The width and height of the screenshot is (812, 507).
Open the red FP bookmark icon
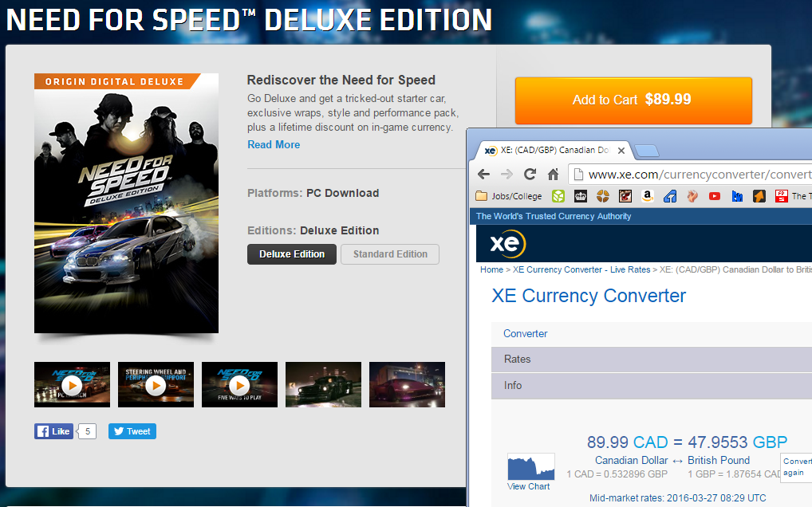(x=782, y=196)
